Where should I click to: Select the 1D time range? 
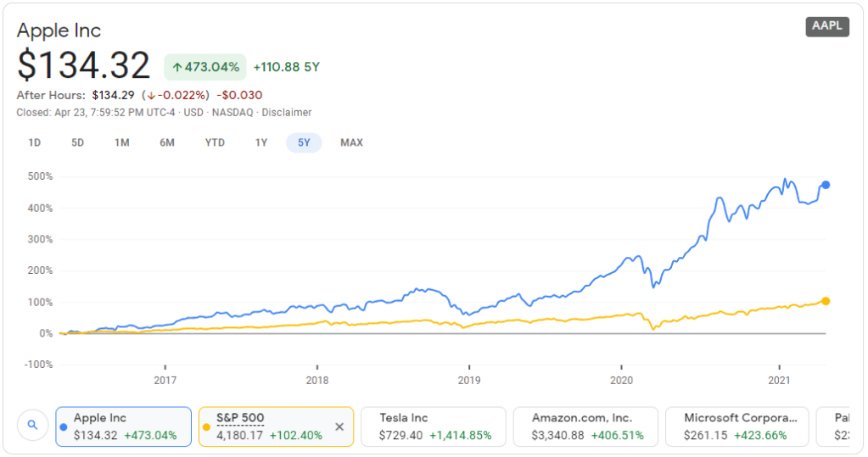coord(34,142)
